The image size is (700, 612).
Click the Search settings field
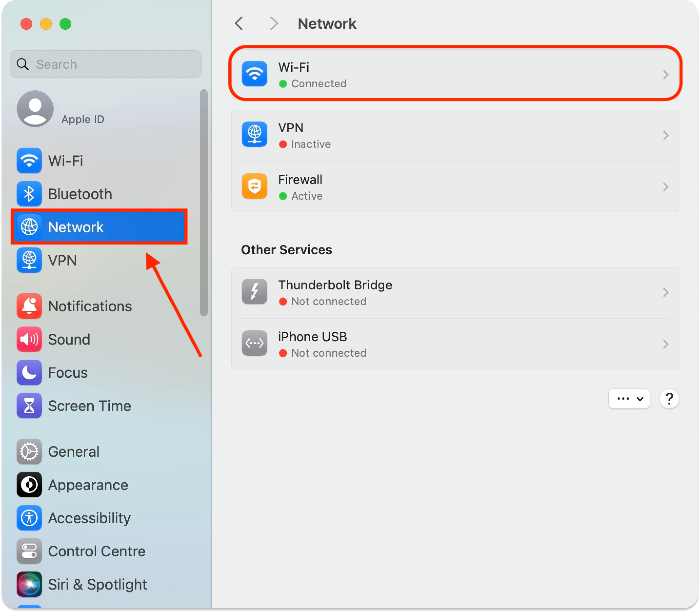point(106,64)
